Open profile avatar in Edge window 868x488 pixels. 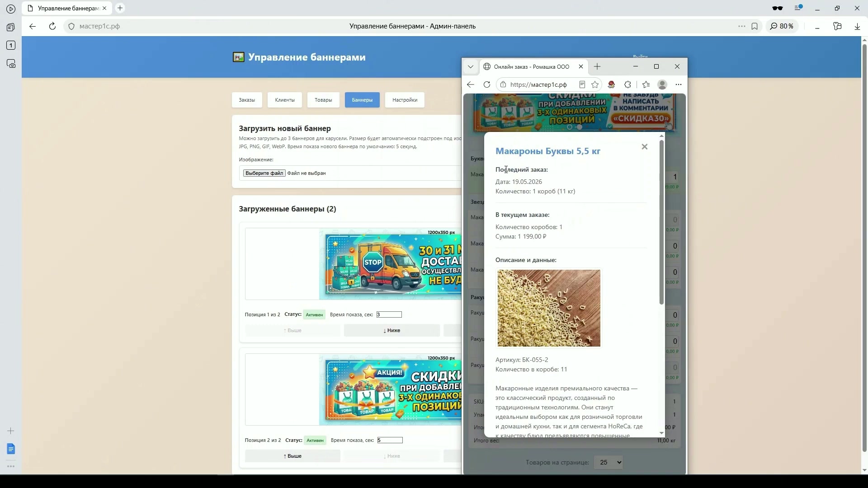pyautogui.click(x=662, y=84)
